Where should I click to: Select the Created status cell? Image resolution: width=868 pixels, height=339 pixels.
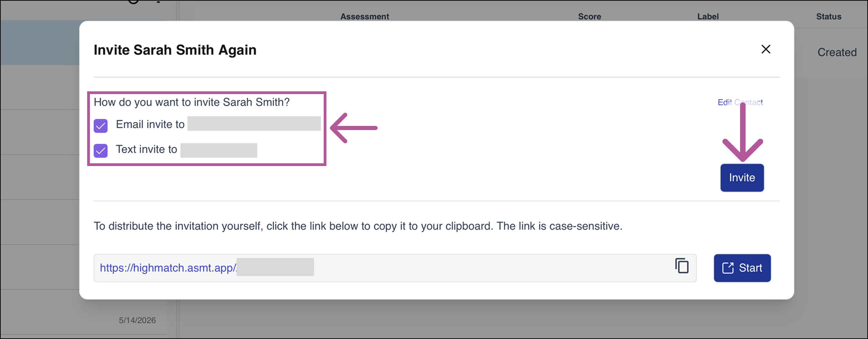(837, 53)
